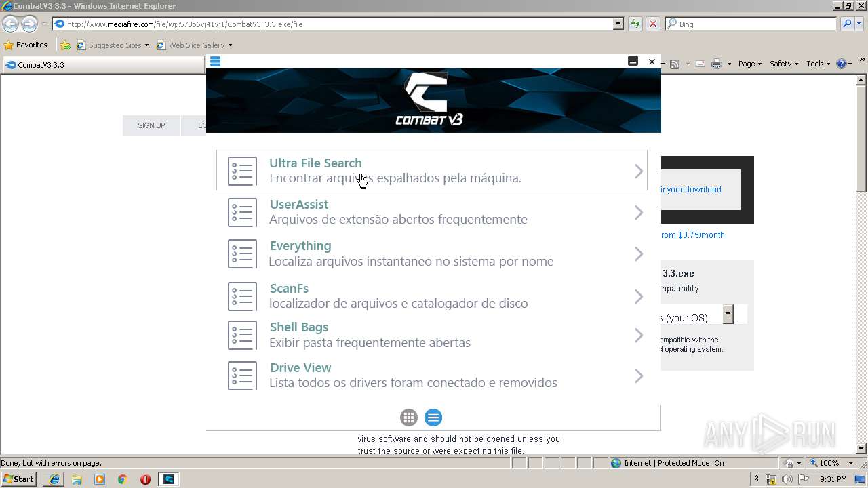This screenshot has height=488, width=868.
Task: Open the CombatV3 hamburger menu icon
Action: point(215,62)
